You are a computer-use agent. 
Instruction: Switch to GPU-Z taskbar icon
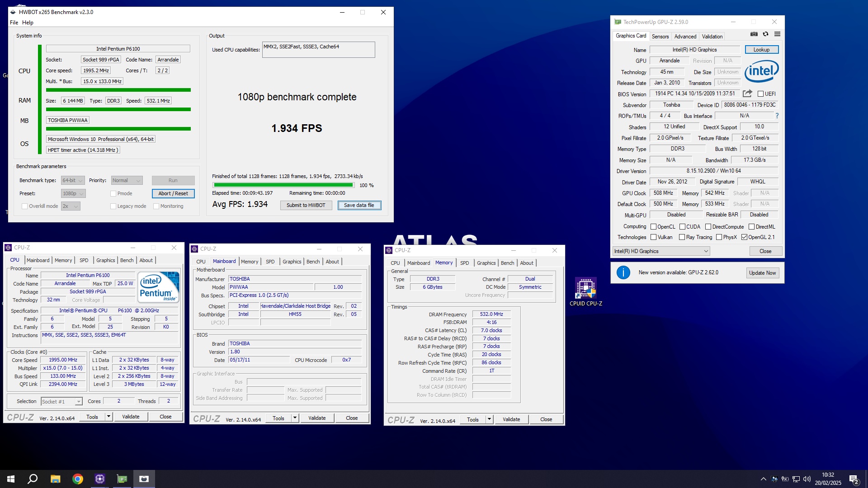pyautogui.click(x=122, y=479)
